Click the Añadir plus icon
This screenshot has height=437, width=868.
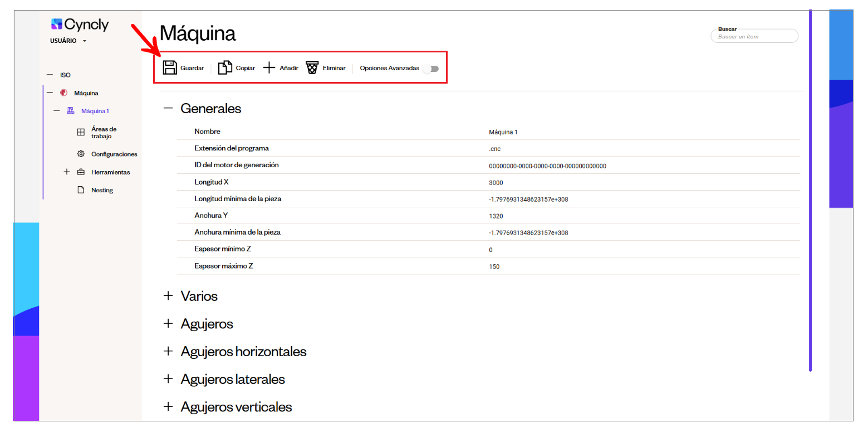pyautogui.click(x=269, y=68)
